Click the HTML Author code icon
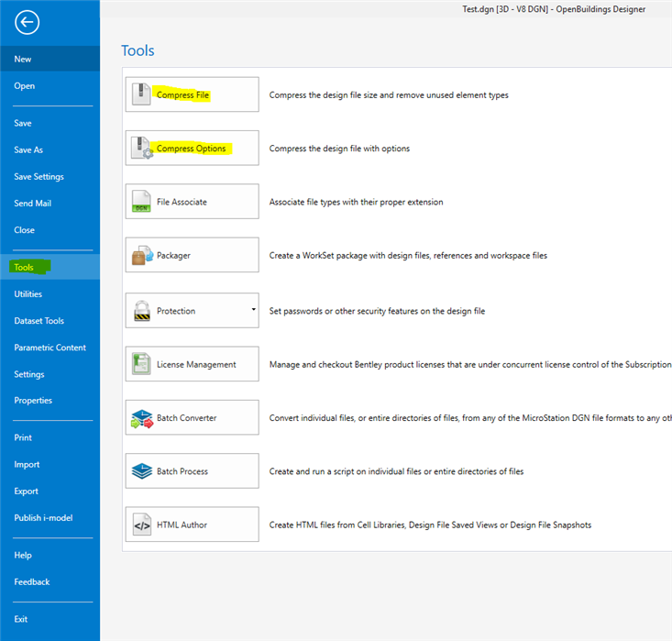The image size is (672, 641). tap(142, 525)
